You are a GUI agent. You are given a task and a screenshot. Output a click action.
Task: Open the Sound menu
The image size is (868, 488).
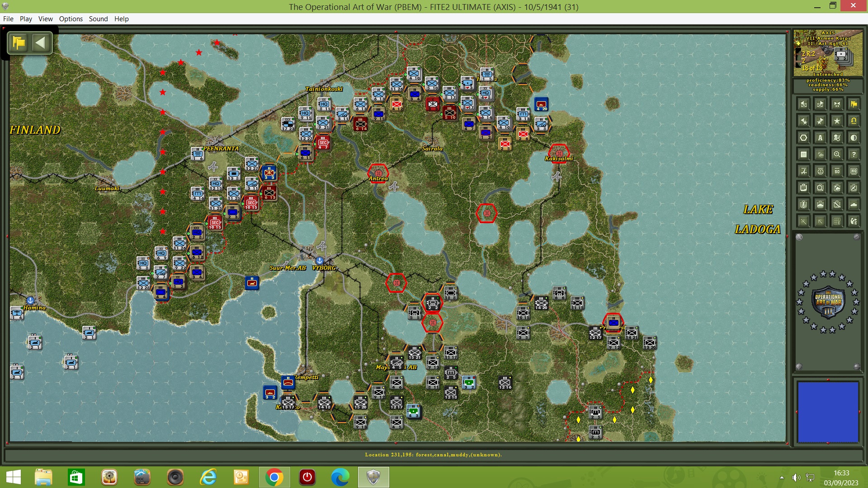click(x=98, y=19)
